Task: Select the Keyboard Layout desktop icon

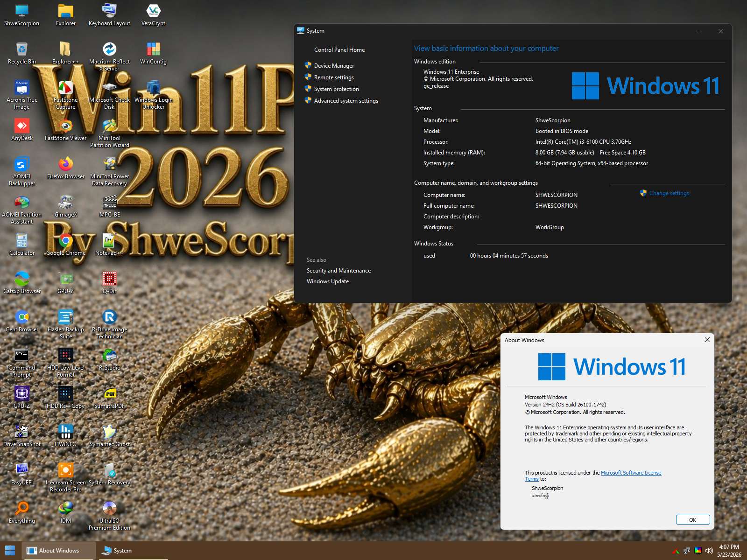Action: click(109, 15)
